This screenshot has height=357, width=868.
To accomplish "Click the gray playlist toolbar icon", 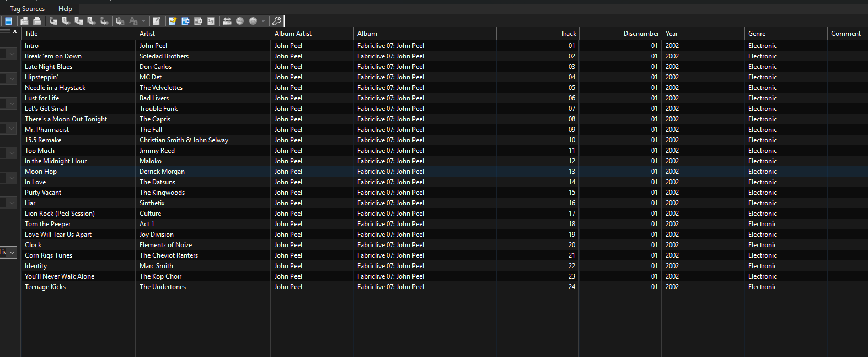I will (x=198, y=21).
